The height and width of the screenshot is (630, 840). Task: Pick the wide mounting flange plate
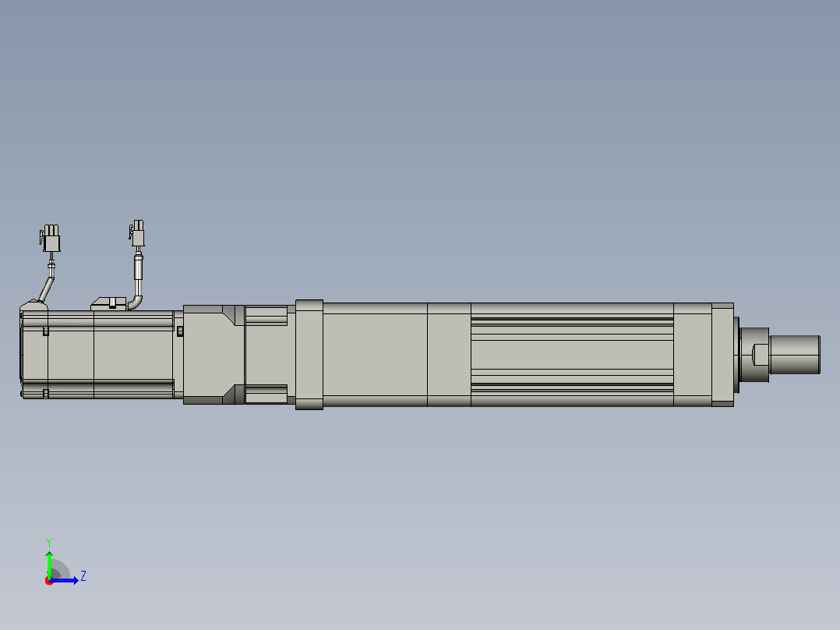click(309, 355)
